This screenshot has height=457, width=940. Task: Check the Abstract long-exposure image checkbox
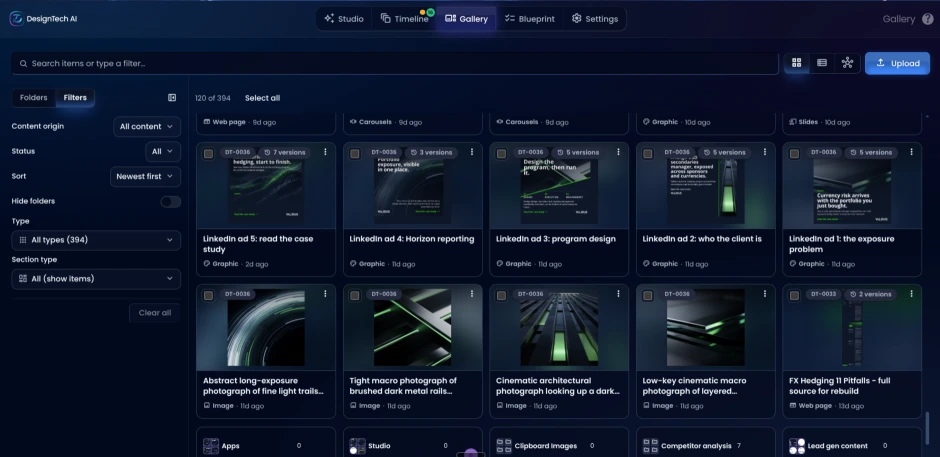(x=208, y=296)
